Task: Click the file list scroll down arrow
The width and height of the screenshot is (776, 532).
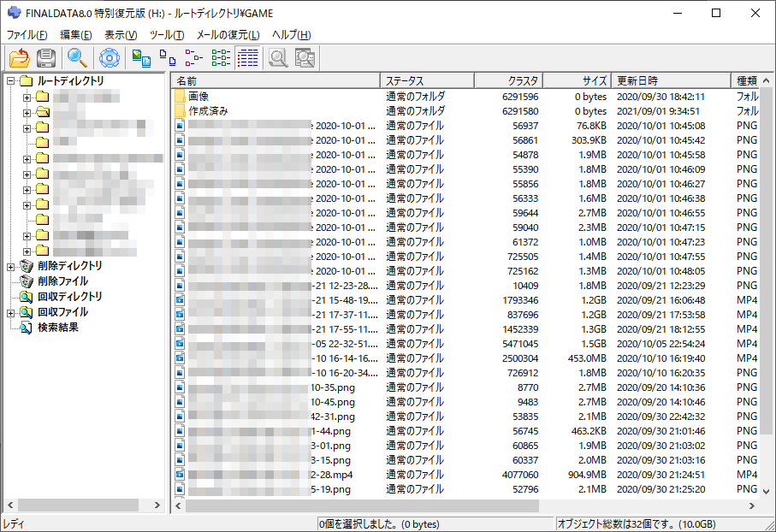Action: point(766,492)
